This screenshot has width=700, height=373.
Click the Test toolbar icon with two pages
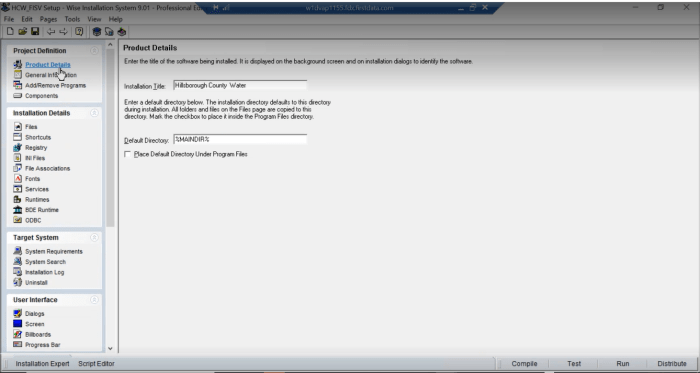tap(109, 31)
